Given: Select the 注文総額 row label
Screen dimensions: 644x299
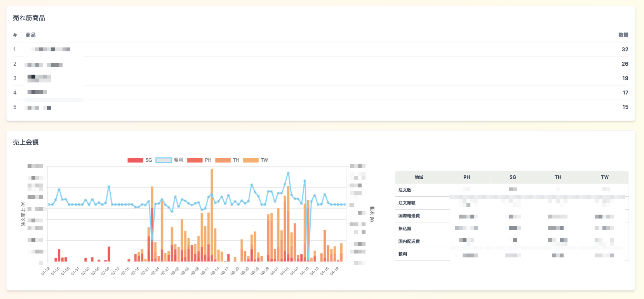Looking at the screenshot, I should pos(407,203).
